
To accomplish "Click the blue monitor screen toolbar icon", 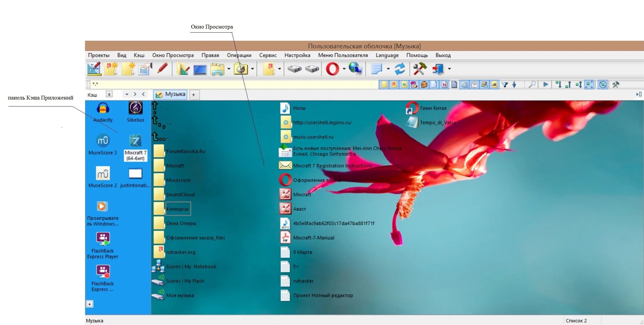I will pos(200,70).
